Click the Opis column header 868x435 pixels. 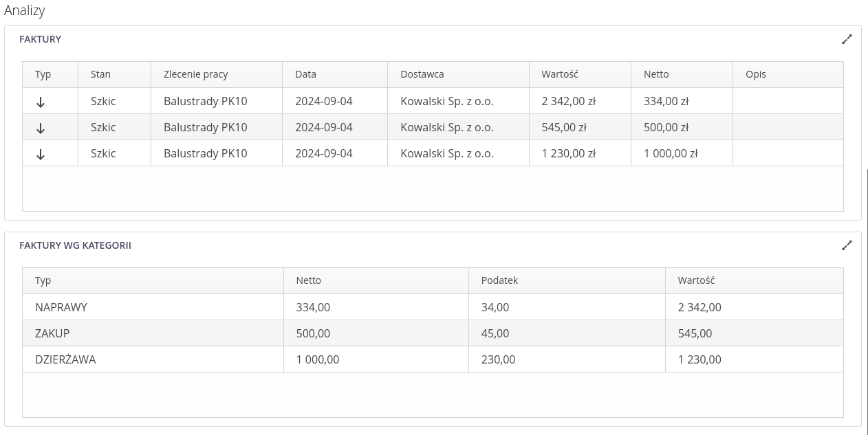click(755, 74)
